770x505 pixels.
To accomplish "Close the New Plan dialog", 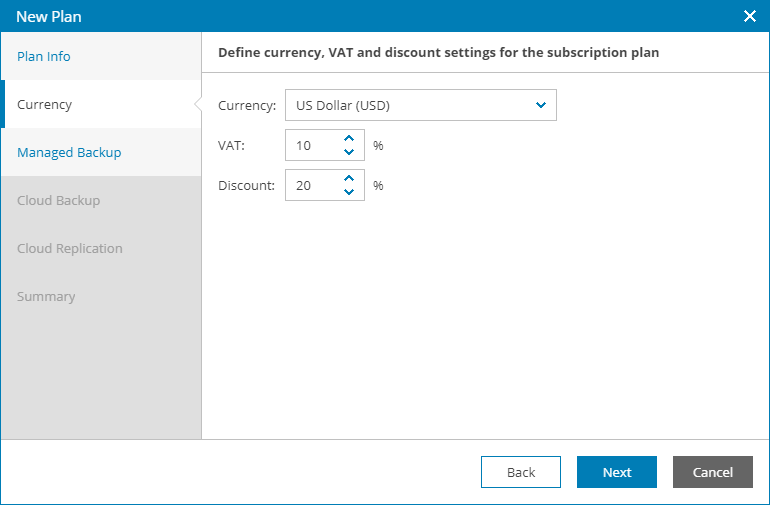I will point(750,16).
